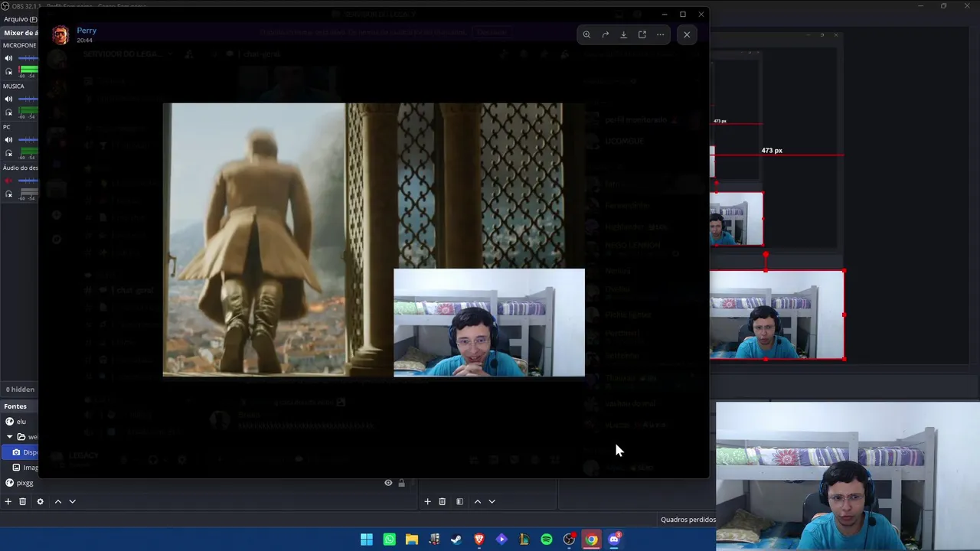980x551 pixels.
Task: Adjust the MUSICA volume slider
Action: 28,99
